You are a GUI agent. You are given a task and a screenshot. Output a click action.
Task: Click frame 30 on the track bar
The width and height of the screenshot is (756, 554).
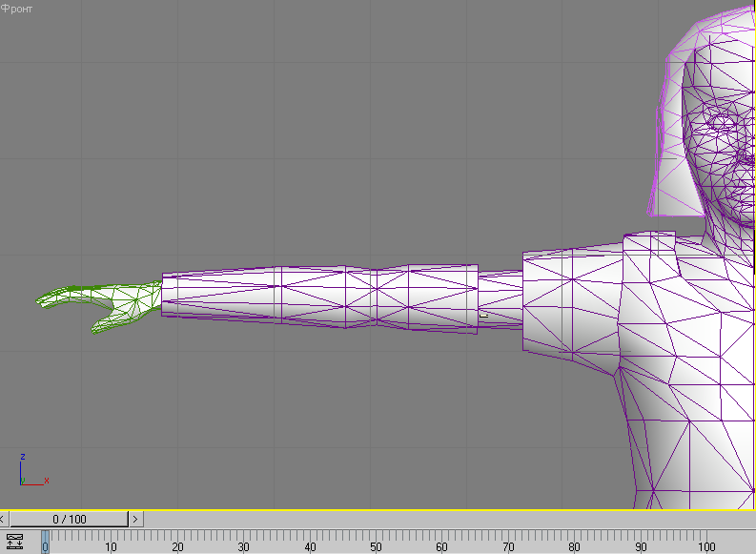243,546
